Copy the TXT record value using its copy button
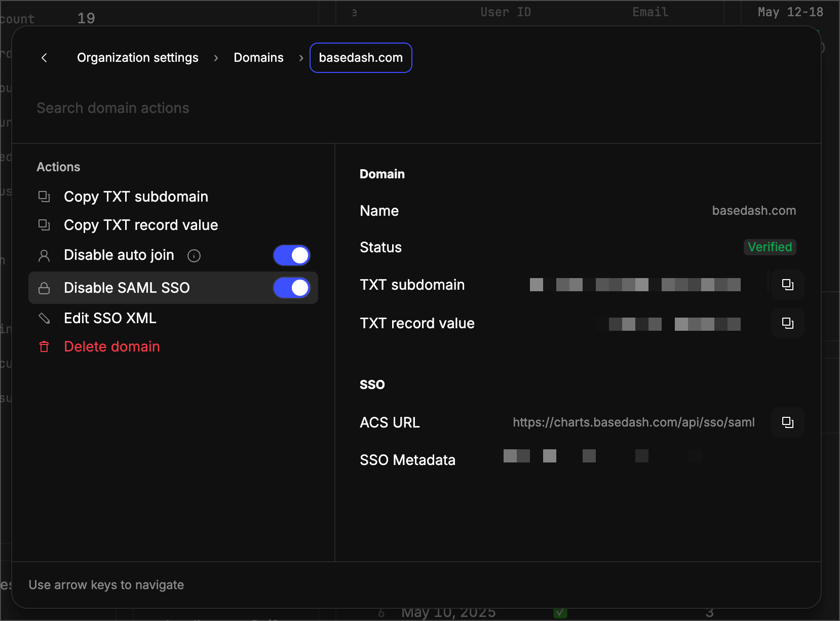Image resolution: width=840 pixels, height=621 pixels. (788, 323)
